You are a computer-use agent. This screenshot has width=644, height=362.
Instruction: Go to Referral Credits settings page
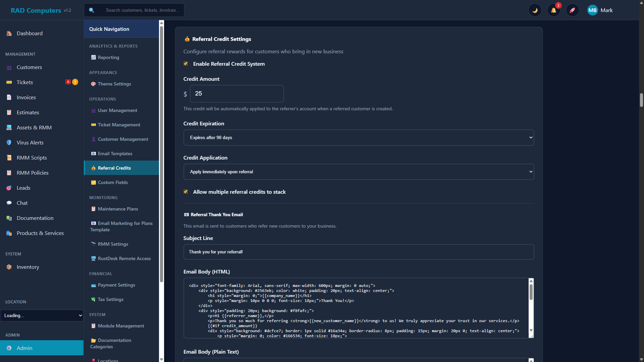tap(114, 168)
